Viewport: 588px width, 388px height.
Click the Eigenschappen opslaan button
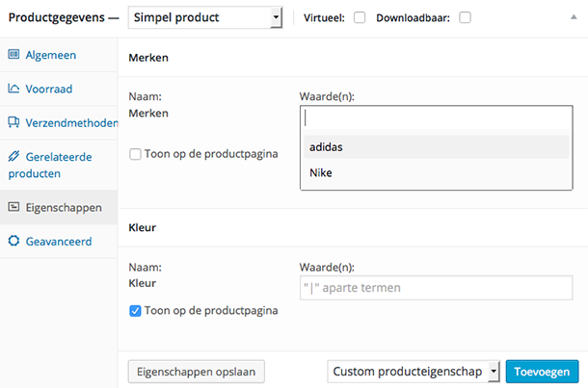tap(196, 372)
